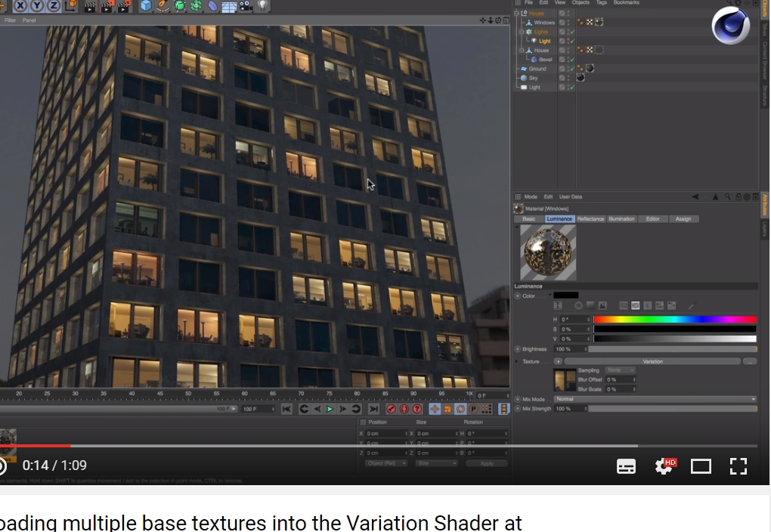Toggle the Color animation radio dot
This screenshot has height=532, width=771.
(518, 296)
